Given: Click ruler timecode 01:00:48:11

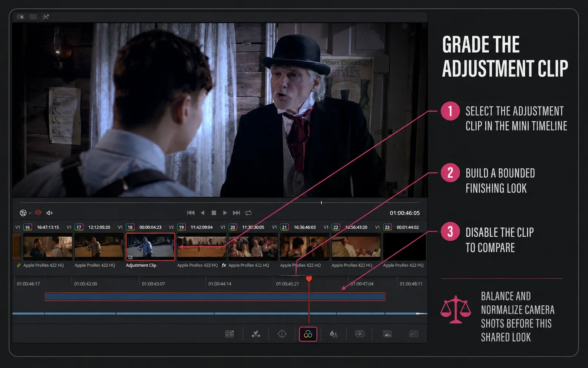Looking at the screenshot, I should 411,284.
